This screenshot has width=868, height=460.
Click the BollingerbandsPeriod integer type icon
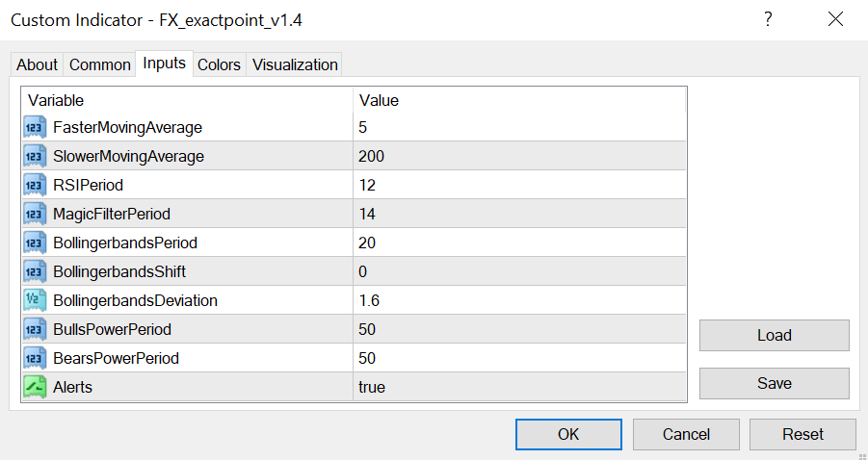pyautogui.click(x=35, y=243)
